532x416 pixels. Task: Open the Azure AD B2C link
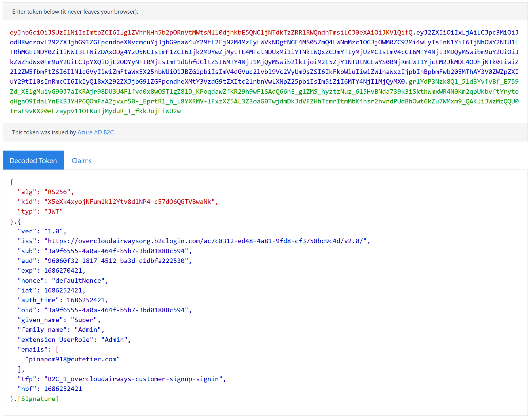coord(95,132)
